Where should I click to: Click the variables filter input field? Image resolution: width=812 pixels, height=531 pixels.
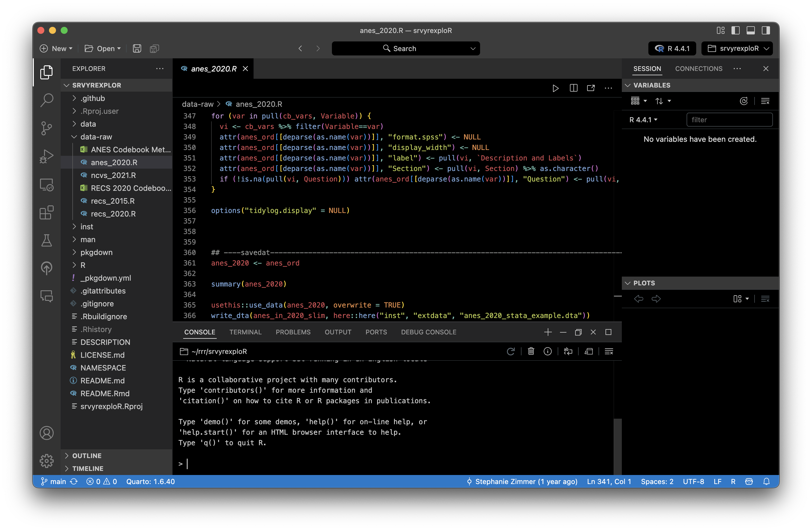[729, 120]
